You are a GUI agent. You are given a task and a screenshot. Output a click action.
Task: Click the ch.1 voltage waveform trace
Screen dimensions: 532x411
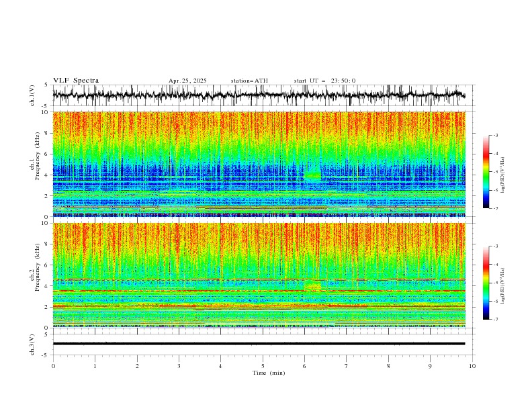coord(259,95)
